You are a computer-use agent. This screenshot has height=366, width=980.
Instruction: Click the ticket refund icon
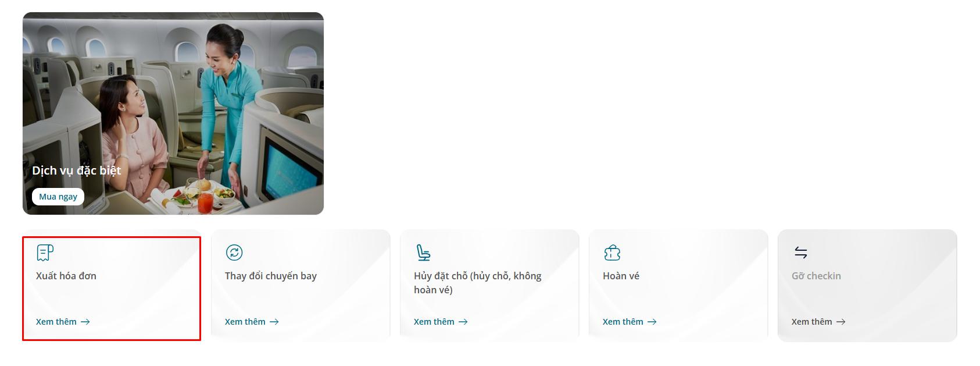pyautogui.click(x=612, y=253)
